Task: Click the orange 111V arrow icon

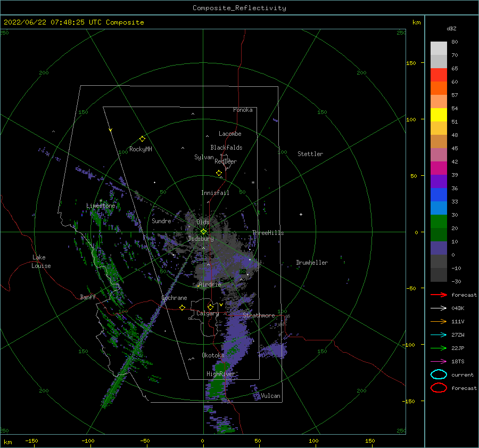Action: pos(439,321)
